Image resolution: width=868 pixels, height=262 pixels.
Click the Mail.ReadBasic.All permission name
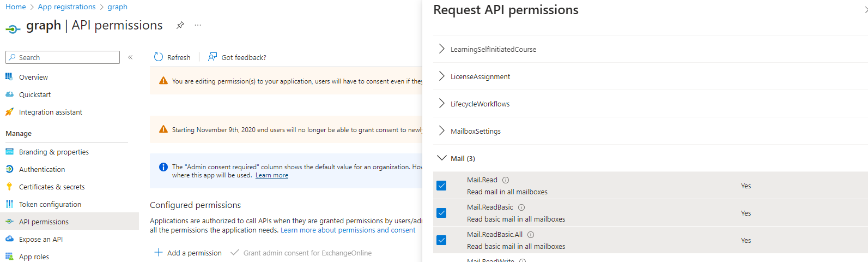(495, 234)
